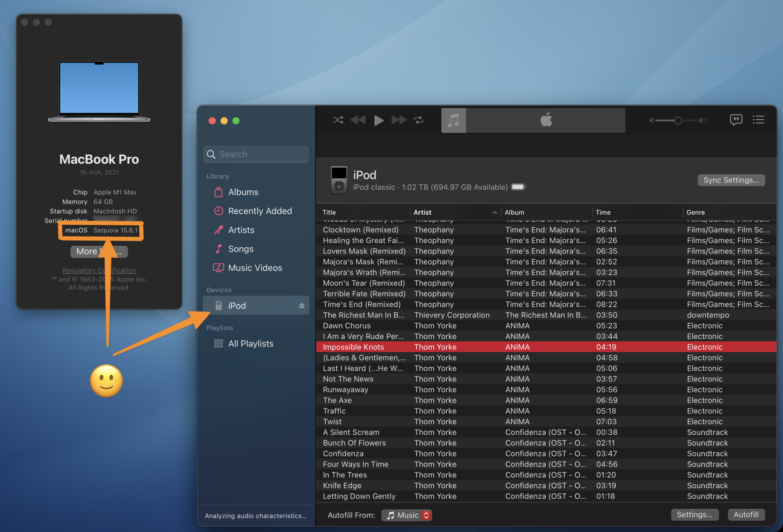This screenshot has width=783, height=532.
Task: Open All Playlists in the sidebar
Action: click(251, 344)
